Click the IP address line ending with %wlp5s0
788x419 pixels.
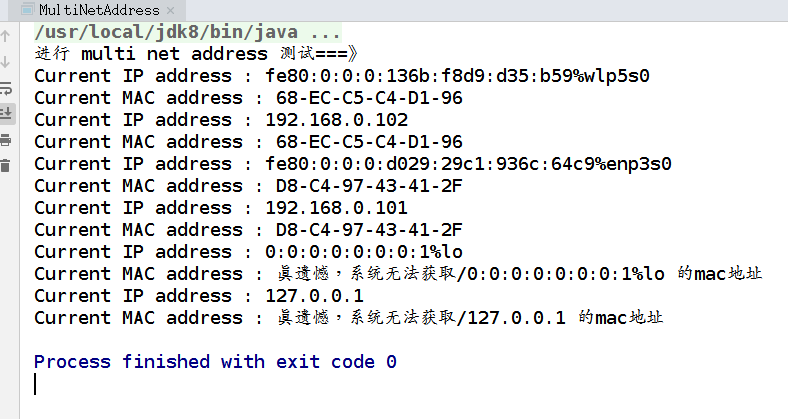coord(342,76)
